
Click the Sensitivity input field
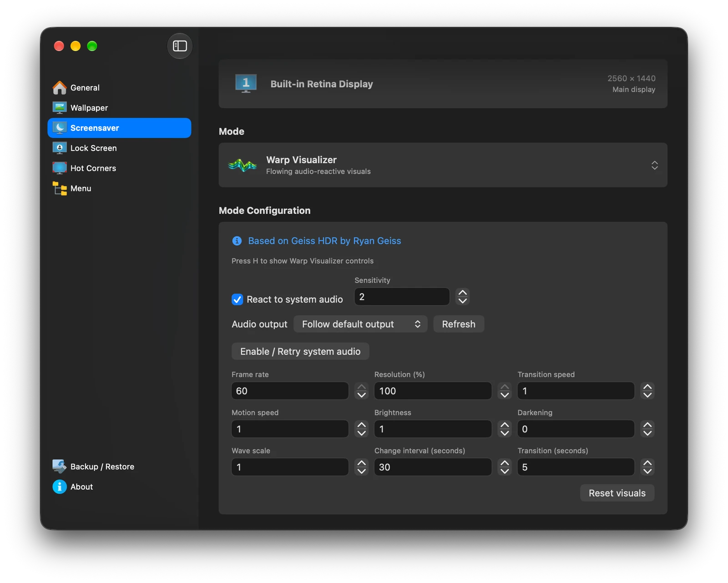click(x=402, y=297)
